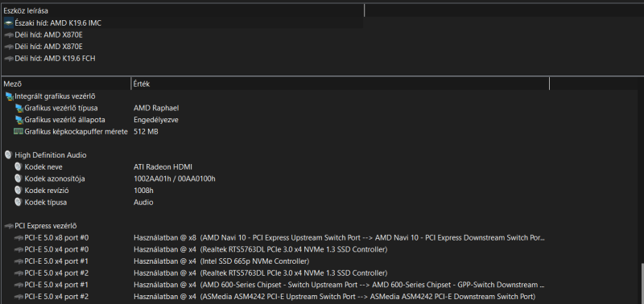Click the Audio codec type value
This screenshot has width=644, height=304.
(x=143, y=202)
